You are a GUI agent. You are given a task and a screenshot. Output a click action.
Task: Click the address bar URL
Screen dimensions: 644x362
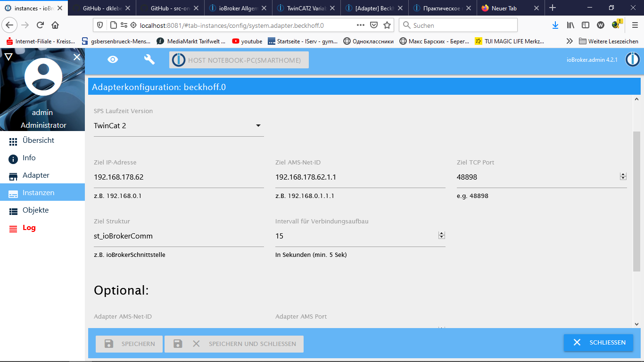click(x=232, y=25)
